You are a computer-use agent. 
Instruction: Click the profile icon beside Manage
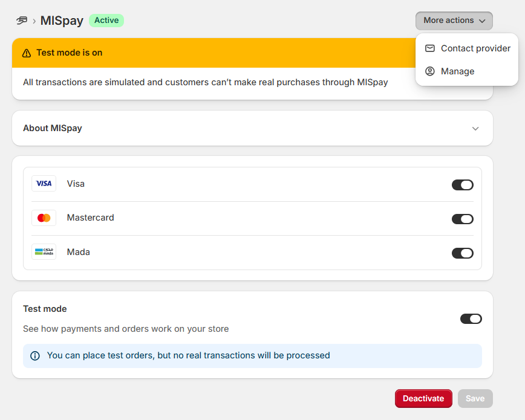pyautogui.click(x=430, y=71)
